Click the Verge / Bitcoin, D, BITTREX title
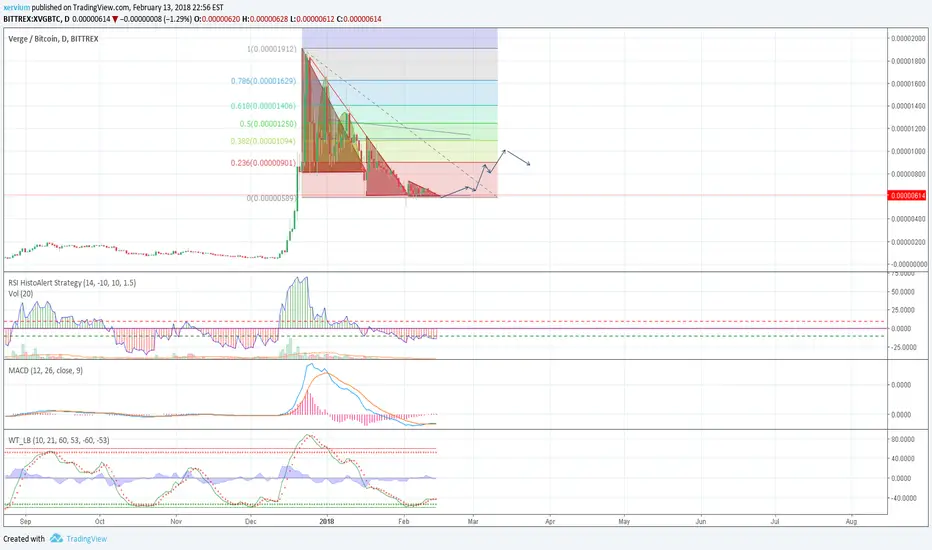The width and height of the screenshot is (932, 550). 53,39
